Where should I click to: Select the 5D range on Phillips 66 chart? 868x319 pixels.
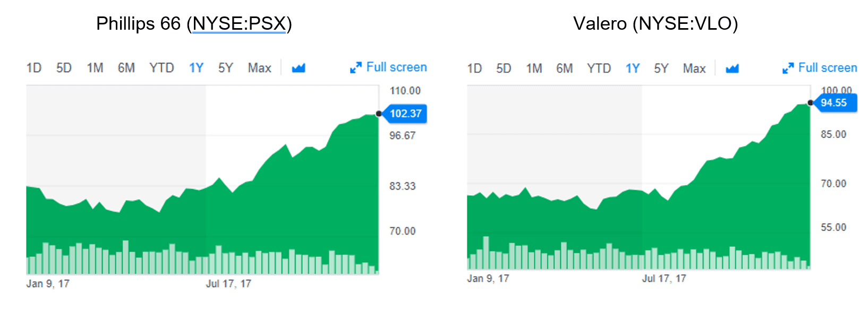[63, 67]
